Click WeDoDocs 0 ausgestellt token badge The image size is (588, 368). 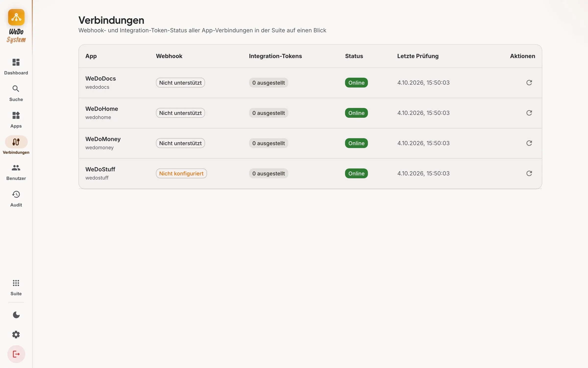coord(269,83)
